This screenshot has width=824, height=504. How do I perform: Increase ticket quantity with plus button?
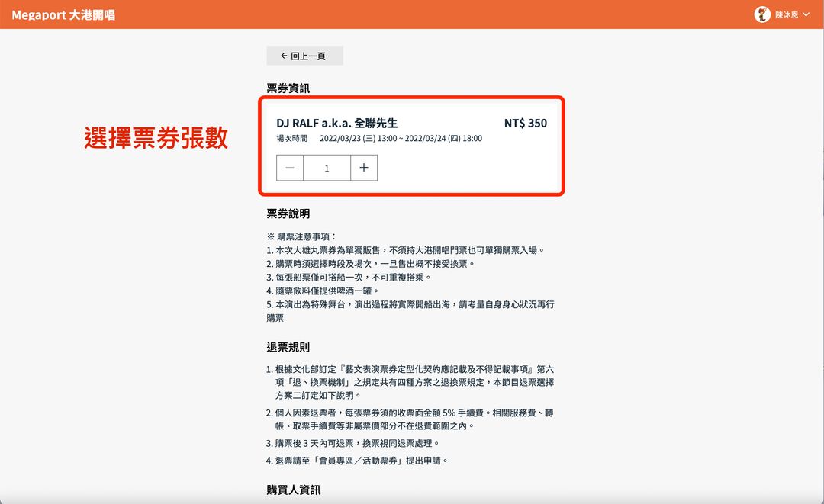[x=364, y=168]
